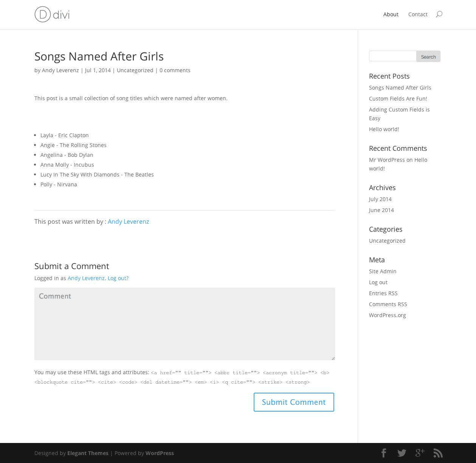Open recent post 'Adding Custom Fields is Easy'

coord(399,114)
